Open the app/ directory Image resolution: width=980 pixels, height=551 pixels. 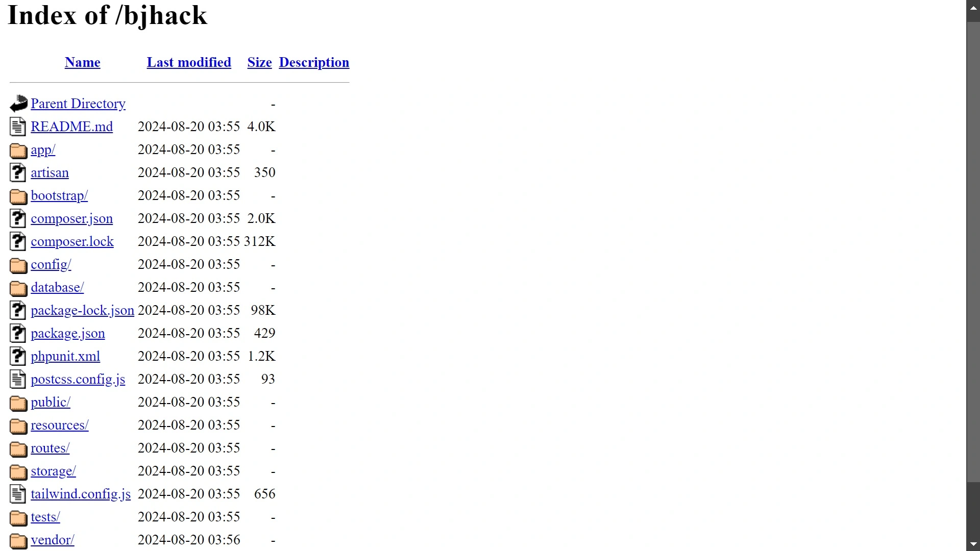pos(42,149)
